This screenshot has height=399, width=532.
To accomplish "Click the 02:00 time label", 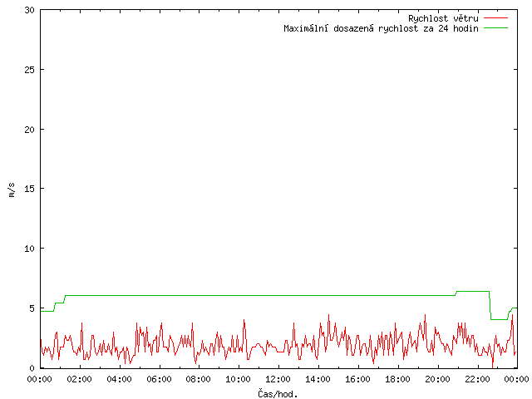I will click(80, 379).
